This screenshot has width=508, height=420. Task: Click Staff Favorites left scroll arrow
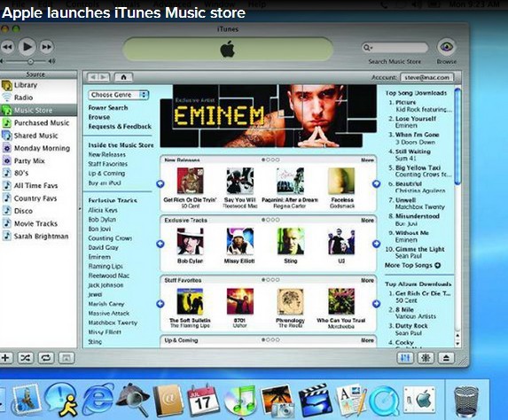pos(160,304)
